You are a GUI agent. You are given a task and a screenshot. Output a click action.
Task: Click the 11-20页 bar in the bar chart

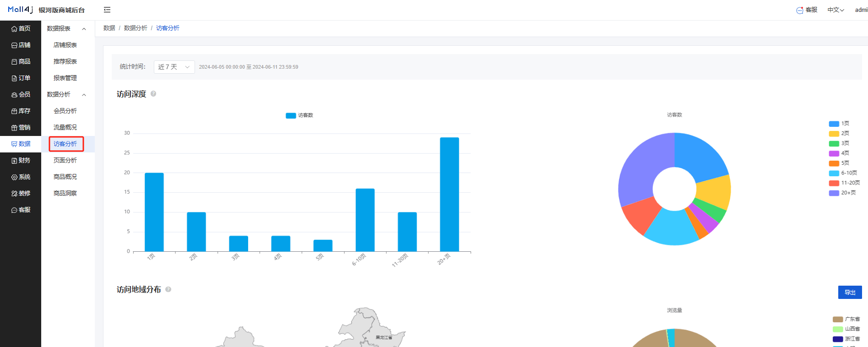[x=407, y=232]
